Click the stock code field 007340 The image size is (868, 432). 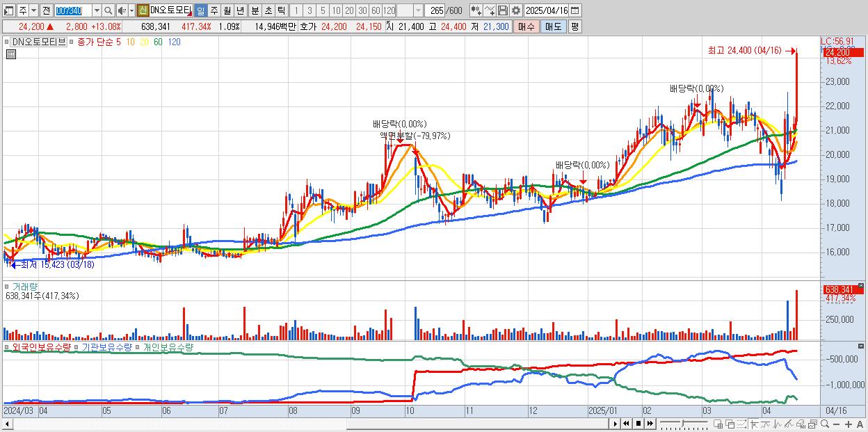pyautogui.click(x=73, y=11)
